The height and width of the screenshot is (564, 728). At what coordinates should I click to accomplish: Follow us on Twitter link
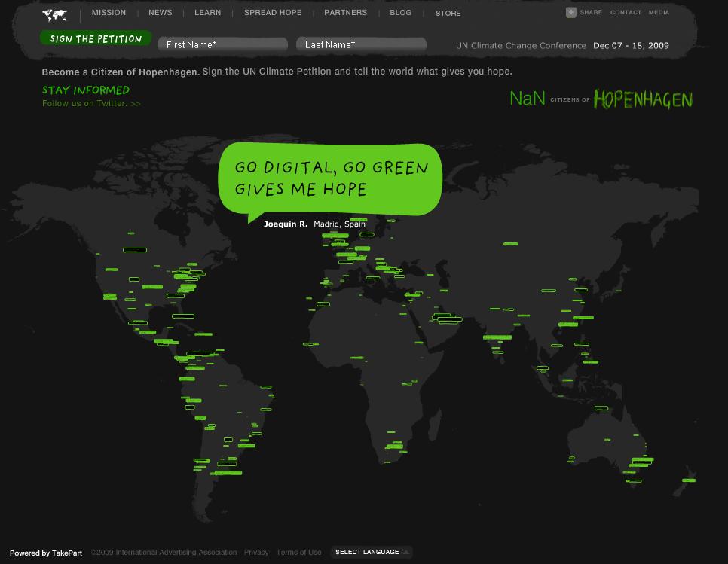(x=91, y=104)
